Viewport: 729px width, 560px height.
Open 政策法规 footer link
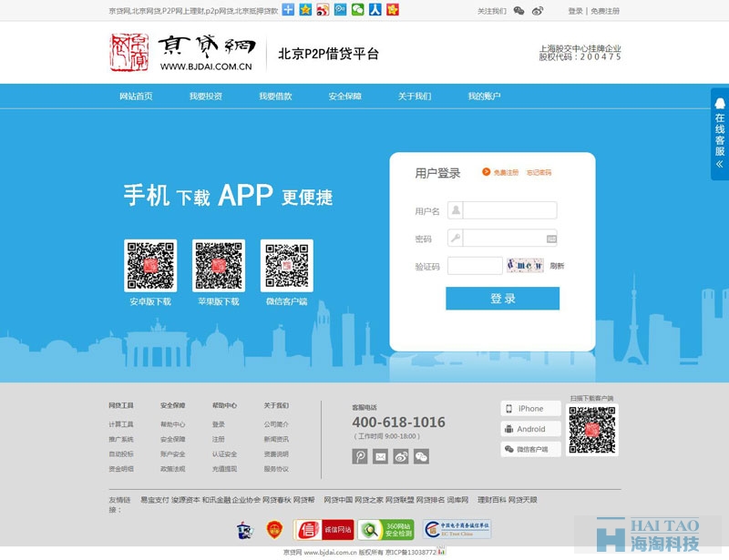point(172,469)
